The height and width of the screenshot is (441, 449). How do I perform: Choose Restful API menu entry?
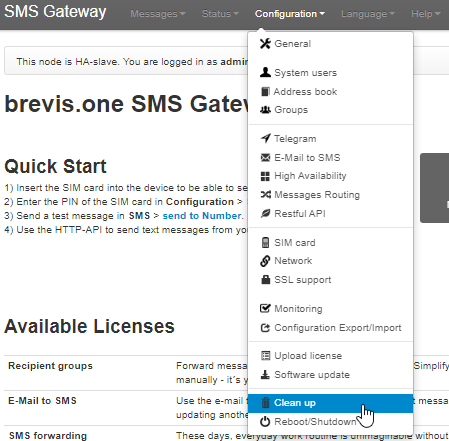[331, 213]
